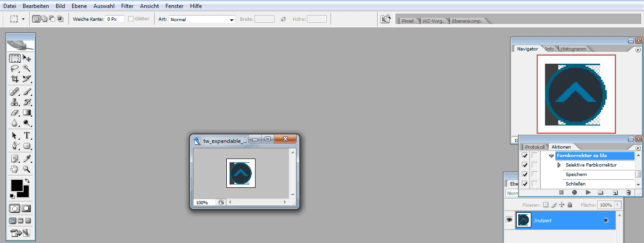Select the Clone Stamp tool
The width and height of the screenshot is (644, 243).
[x=15, y=102]
